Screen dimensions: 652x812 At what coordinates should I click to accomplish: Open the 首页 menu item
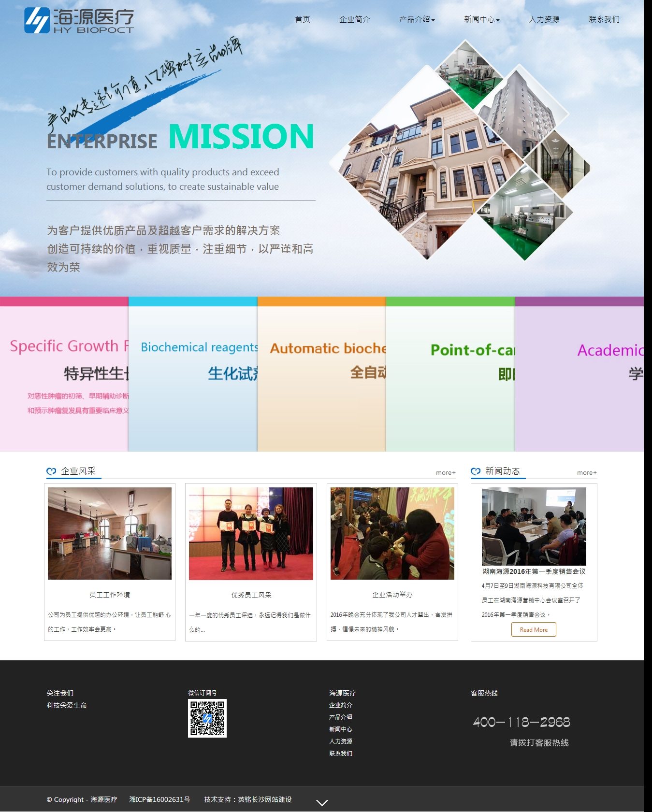[303, 19]
